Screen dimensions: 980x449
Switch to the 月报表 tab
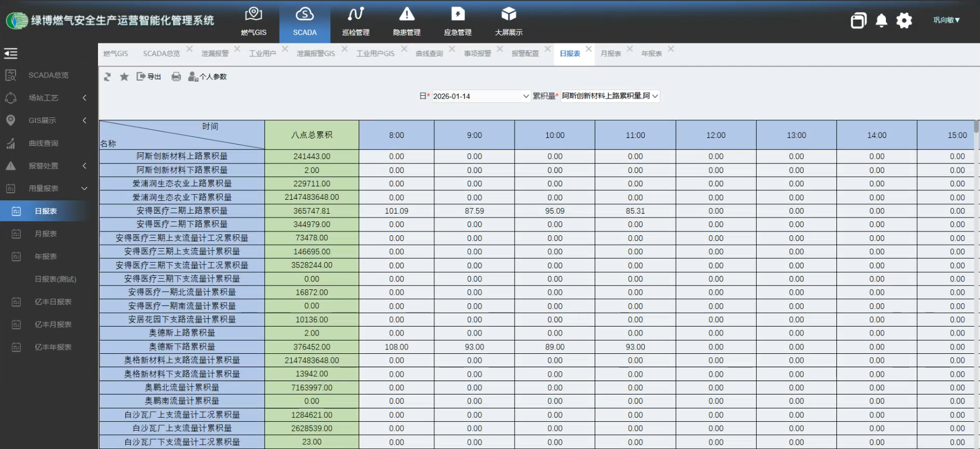click(611, 53)
